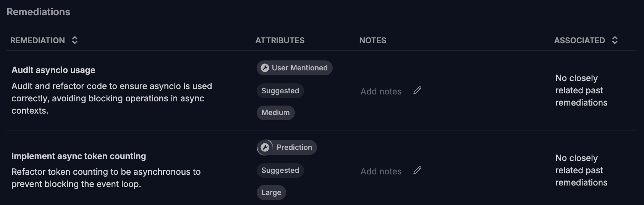644x205 pixels.
Task: Click the wrench icon on User Mentioned badge
Action: 265,68
